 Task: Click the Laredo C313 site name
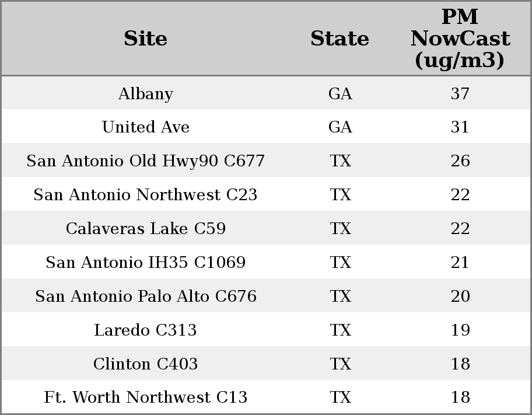(145, 330)
